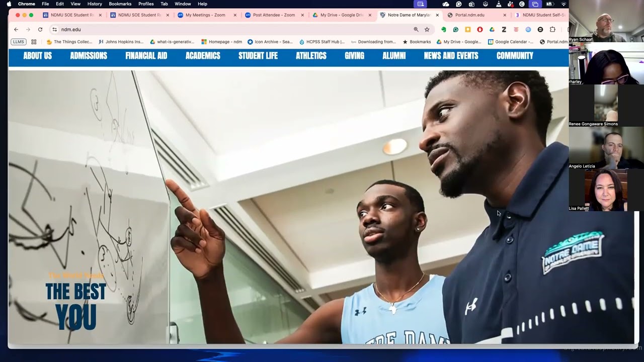Open the Student Life navigation menu

[258, 56]
